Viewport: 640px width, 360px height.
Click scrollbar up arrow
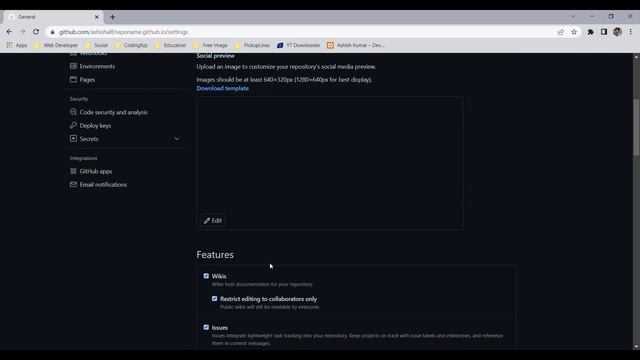tap(636, 56)
